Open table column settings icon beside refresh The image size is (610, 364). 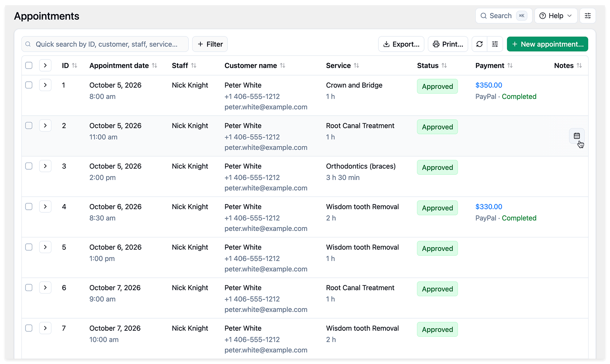(495, 44)
